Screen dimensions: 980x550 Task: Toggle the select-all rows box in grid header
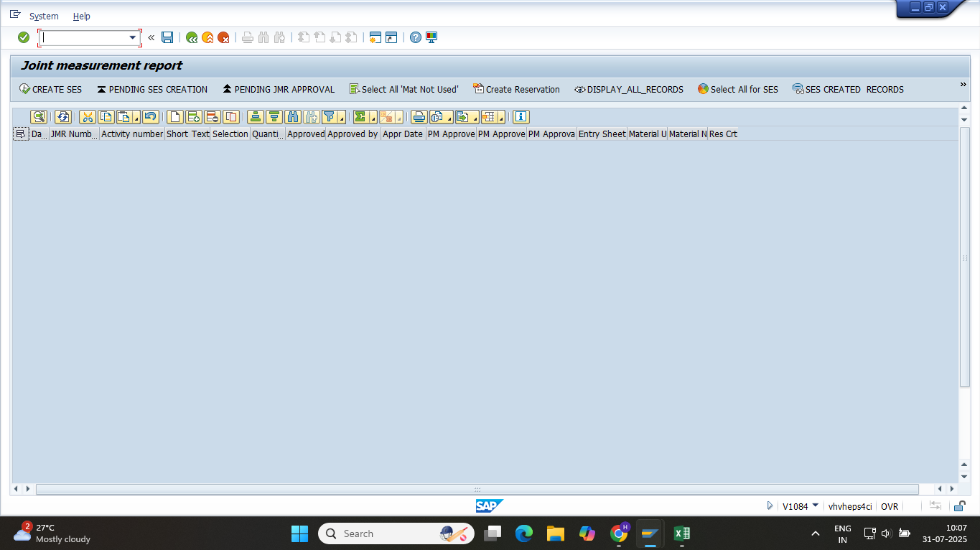[20, 134]
